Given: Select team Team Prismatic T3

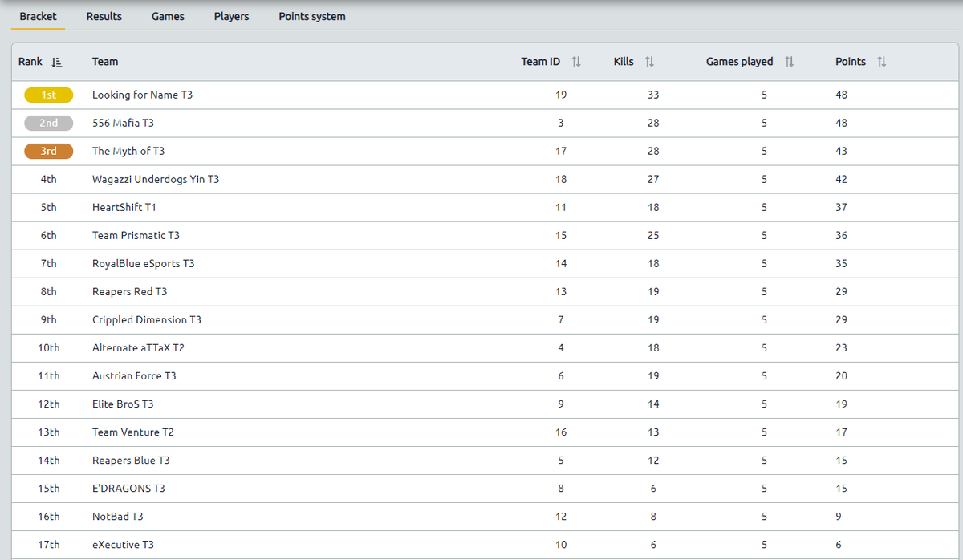Looking at the screenshot, I should 136,235.
